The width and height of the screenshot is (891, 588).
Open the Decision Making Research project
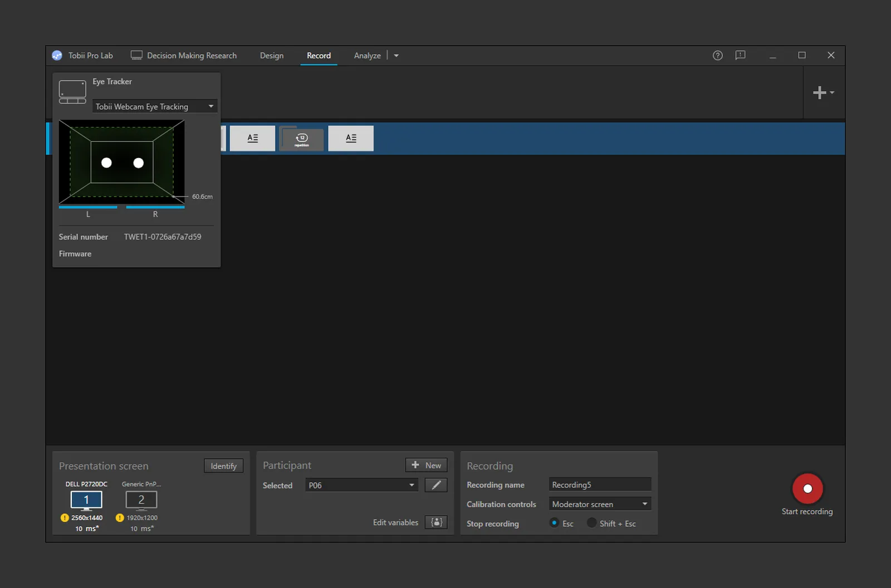click(x=184, y=56)
